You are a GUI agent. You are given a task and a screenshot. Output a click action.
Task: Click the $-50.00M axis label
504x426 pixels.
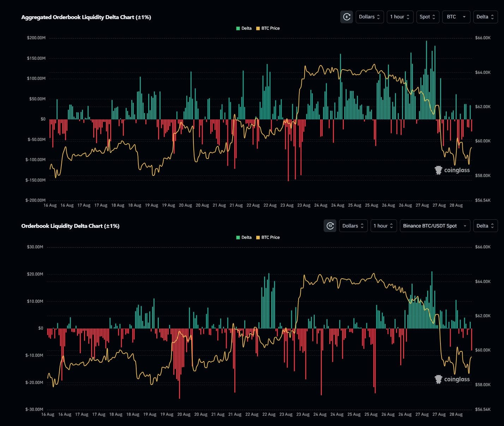(x=36, y=140)
